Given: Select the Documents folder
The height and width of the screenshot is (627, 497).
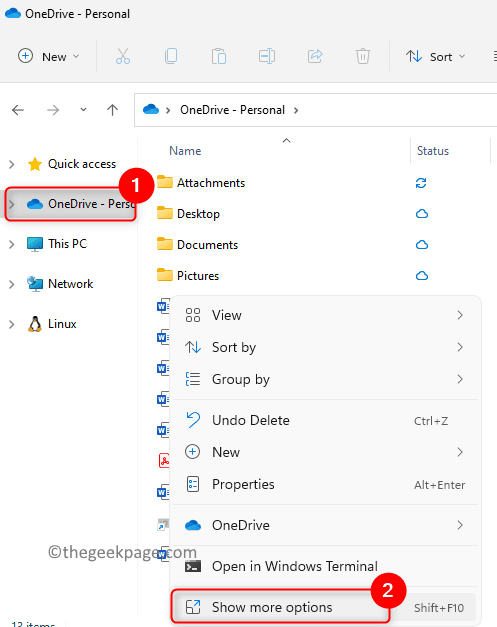Looking at the screenshot, I should 197,245.
